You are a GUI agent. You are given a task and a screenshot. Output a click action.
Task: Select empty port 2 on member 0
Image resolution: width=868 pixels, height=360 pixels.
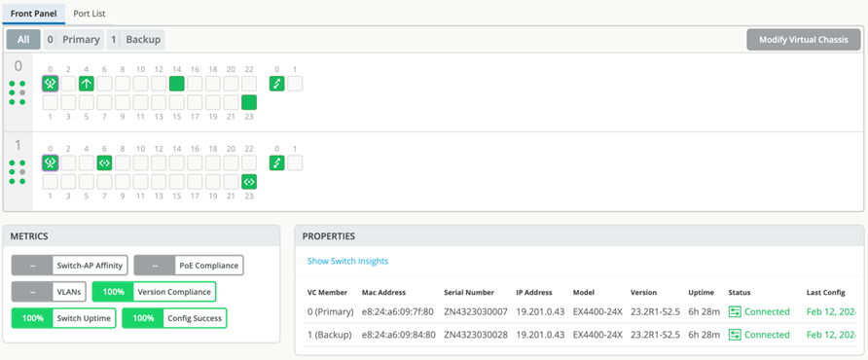pyautogui.click(x=68, y=84)
